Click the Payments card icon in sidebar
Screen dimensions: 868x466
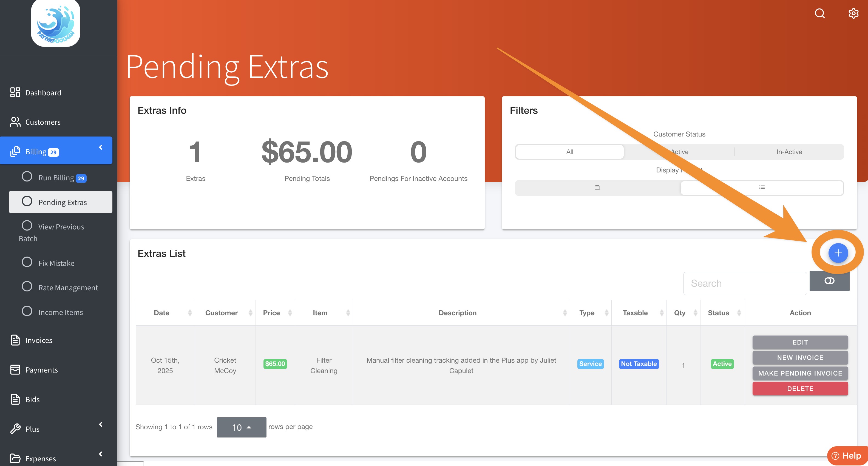15,370
